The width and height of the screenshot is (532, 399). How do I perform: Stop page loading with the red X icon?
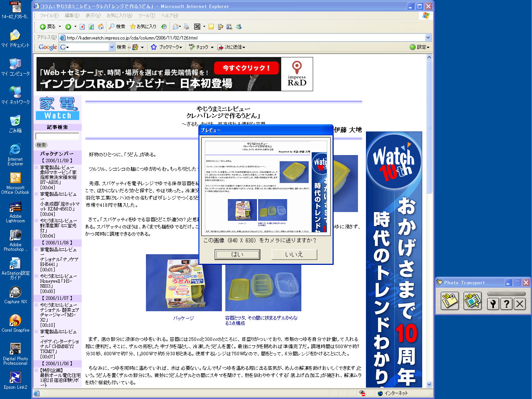82,27
